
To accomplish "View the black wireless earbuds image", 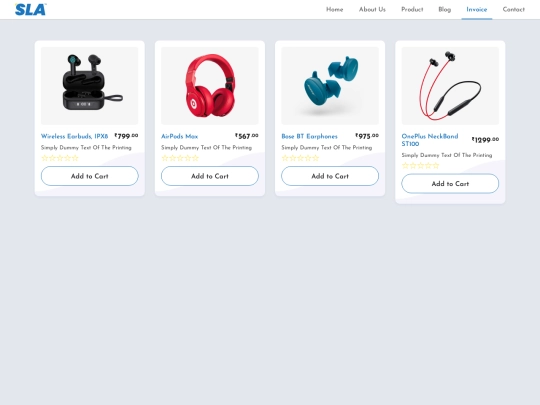I will pyautogui.click(x=90, y=86).
